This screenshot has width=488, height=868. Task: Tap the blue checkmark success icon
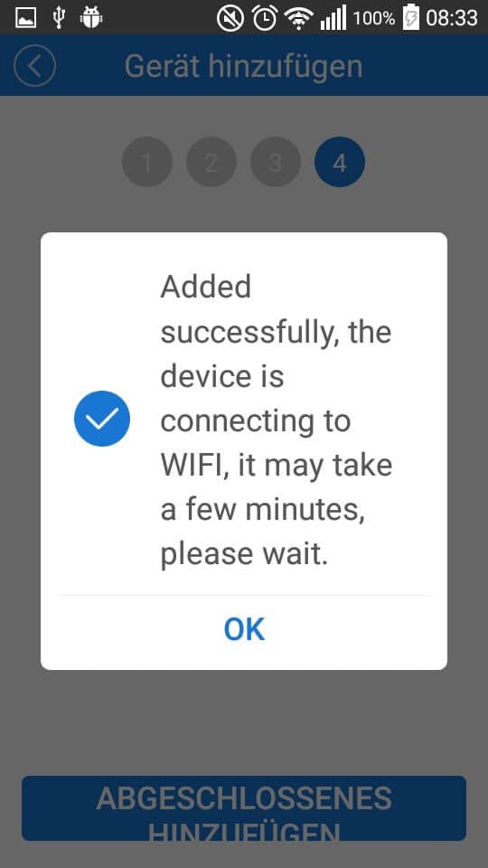102,419
